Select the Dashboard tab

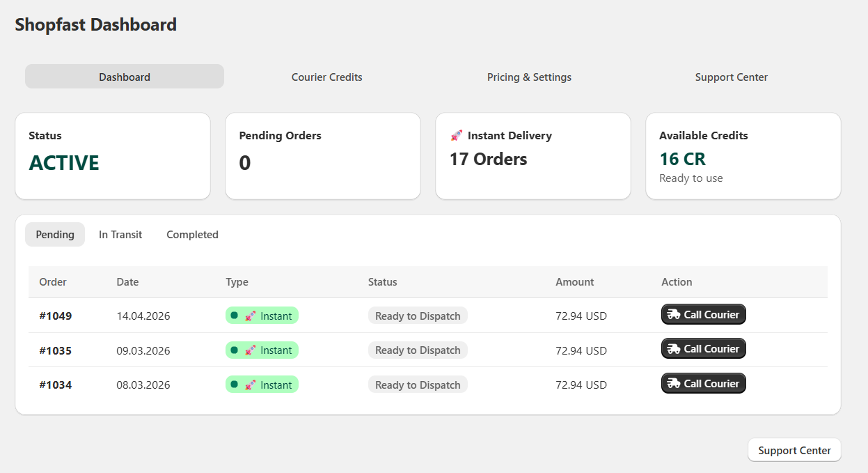pos(124,77)
